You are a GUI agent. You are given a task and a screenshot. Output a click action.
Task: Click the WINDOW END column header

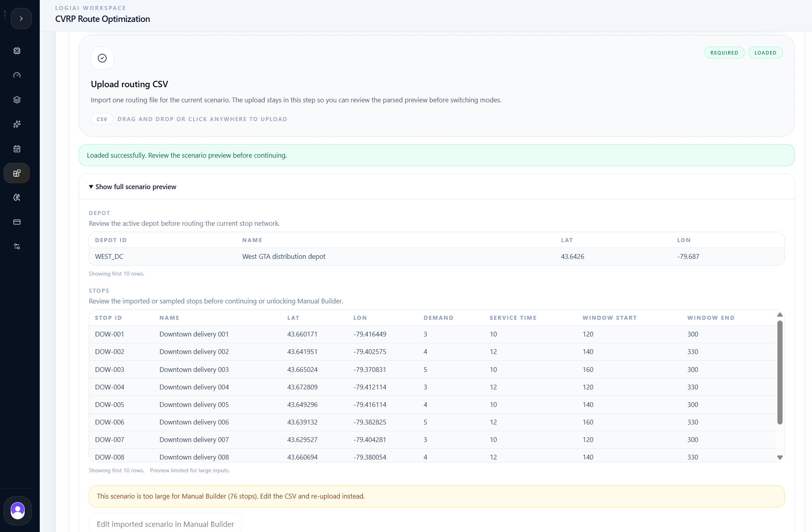click(x=711, y=318)
